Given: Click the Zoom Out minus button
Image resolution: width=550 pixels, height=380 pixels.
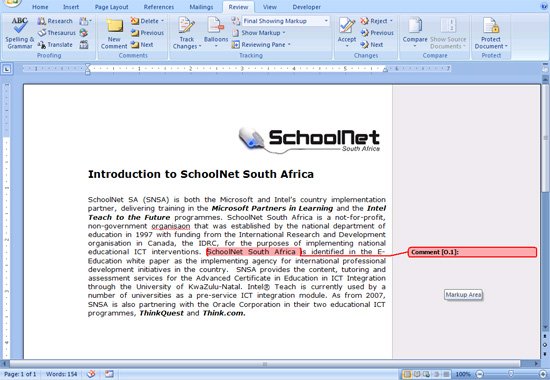Looking at the screenshot, I should (480, 374).
